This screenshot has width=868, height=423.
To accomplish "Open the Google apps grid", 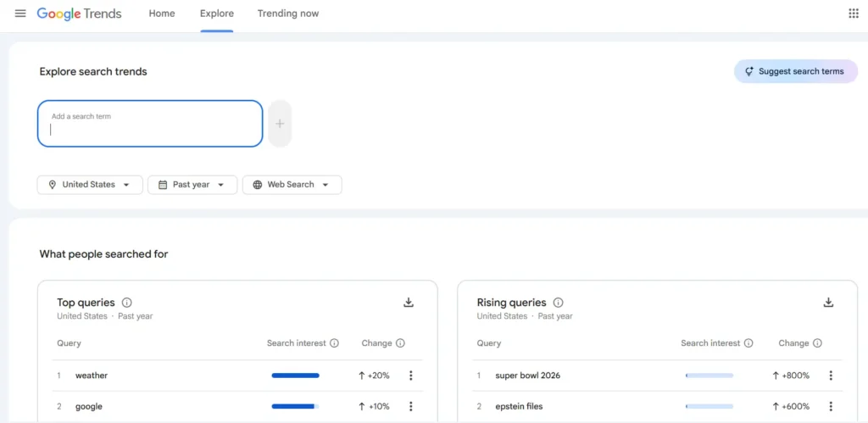I will 853,14.
